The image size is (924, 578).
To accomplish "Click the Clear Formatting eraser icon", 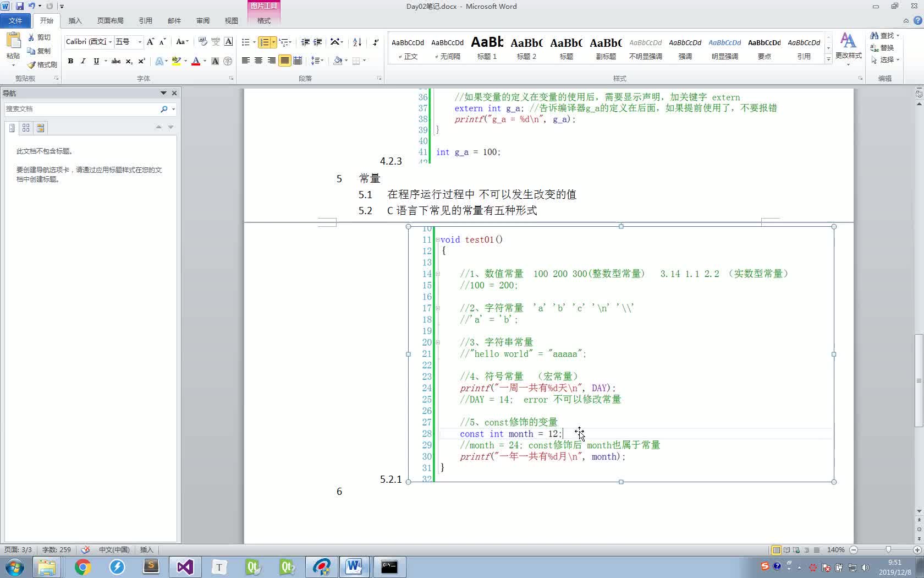I will pyautogui.click(x=202, y=42).
